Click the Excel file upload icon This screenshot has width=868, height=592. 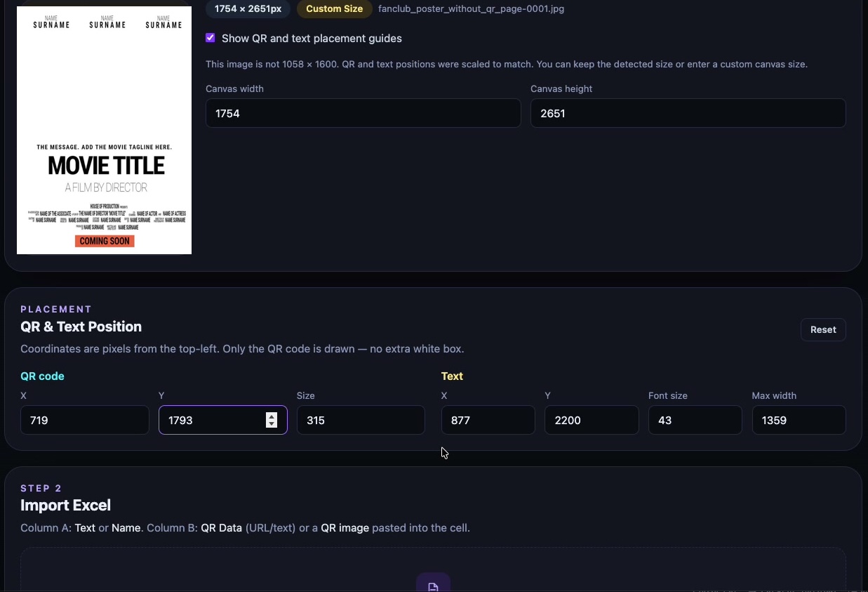point(433,586)
